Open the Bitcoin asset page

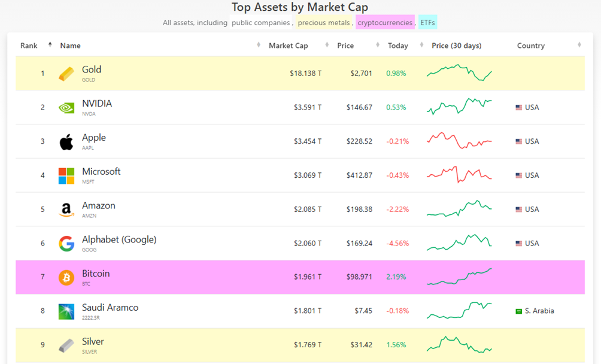click(96, 273)
